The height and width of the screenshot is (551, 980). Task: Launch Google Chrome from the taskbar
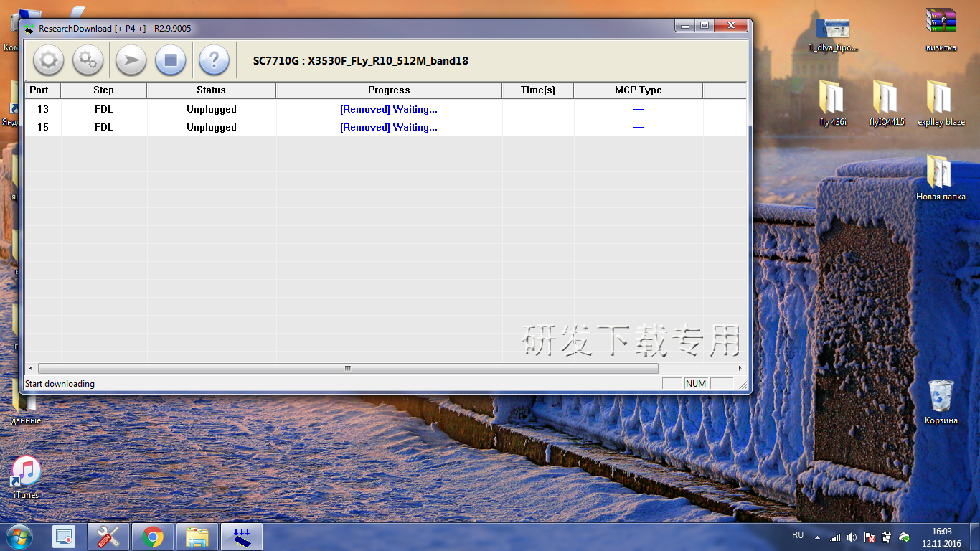click(x=152, y=537)
